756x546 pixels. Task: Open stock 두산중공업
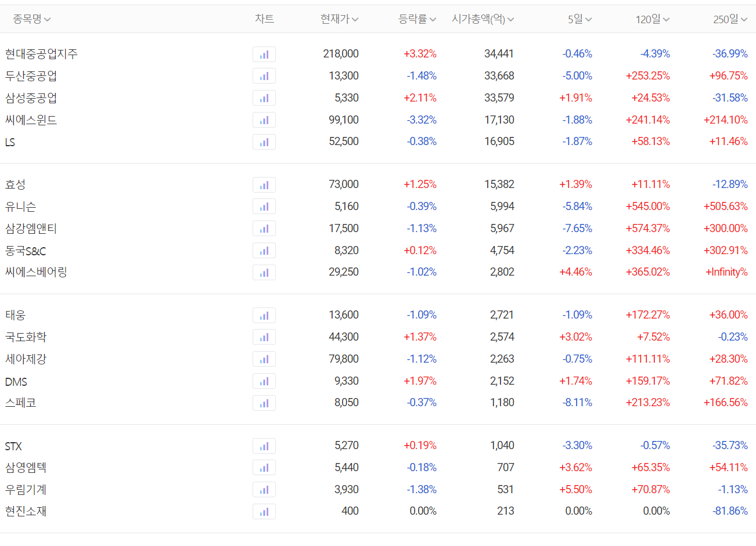tap(31, 76)
